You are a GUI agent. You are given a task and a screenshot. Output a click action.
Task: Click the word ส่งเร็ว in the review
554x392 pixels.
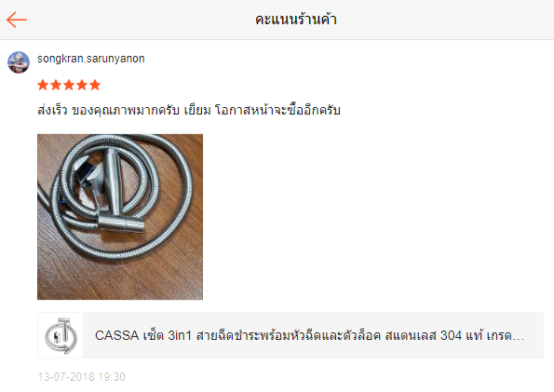[52, 110]
